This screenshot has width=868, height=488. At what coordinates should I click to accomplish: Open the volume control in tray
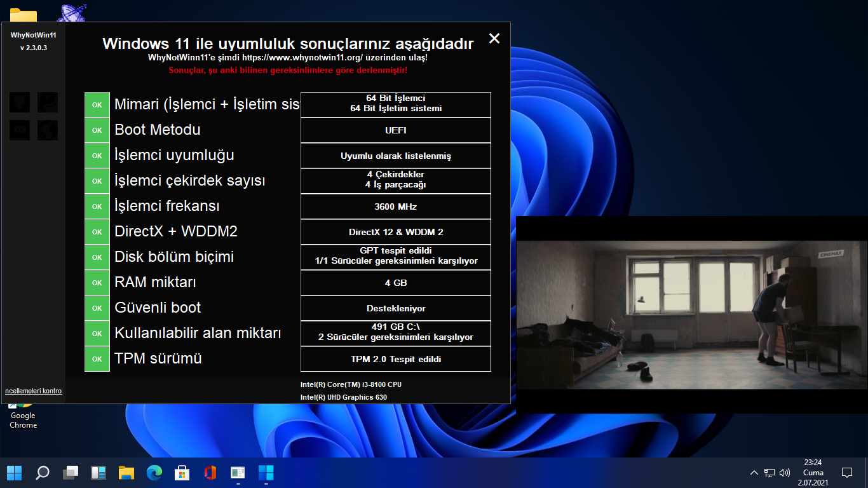(785, 473)
